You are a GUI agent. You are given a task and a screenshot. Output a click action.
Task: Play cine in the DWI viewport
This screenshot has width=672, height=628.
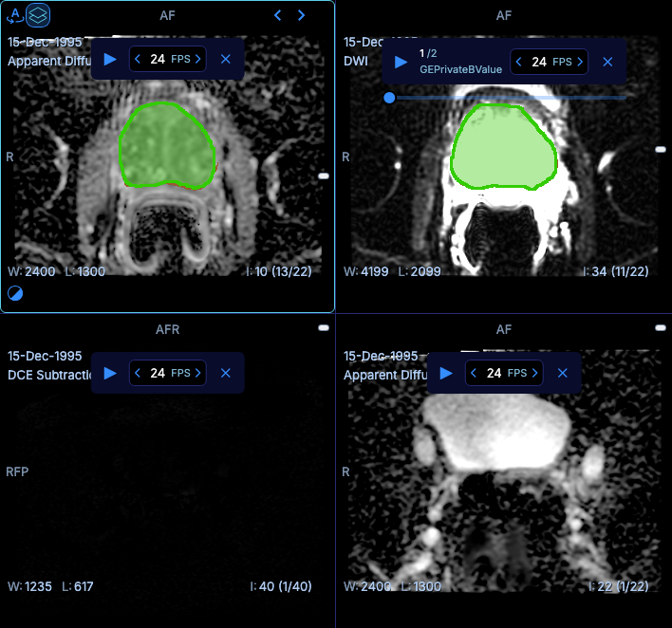401,62
